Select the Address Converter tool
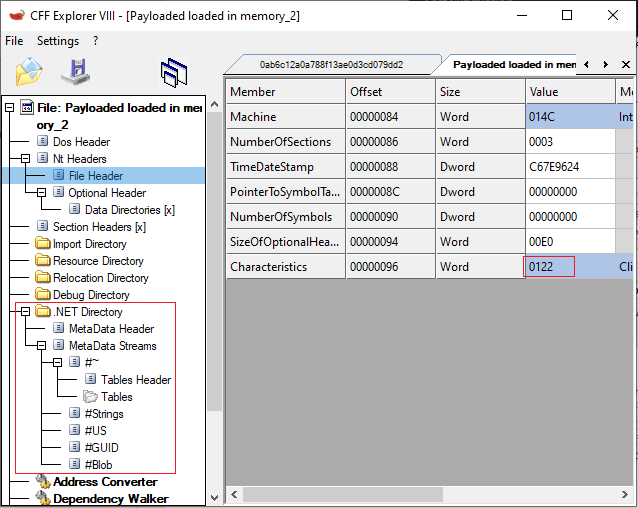 [104, 482]
